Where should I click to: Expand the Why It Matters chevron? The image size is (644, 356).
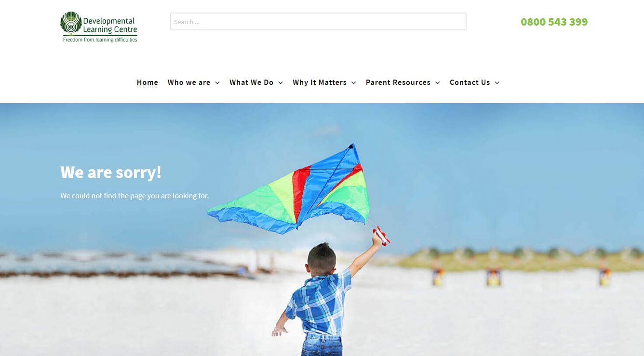point(353,83)
